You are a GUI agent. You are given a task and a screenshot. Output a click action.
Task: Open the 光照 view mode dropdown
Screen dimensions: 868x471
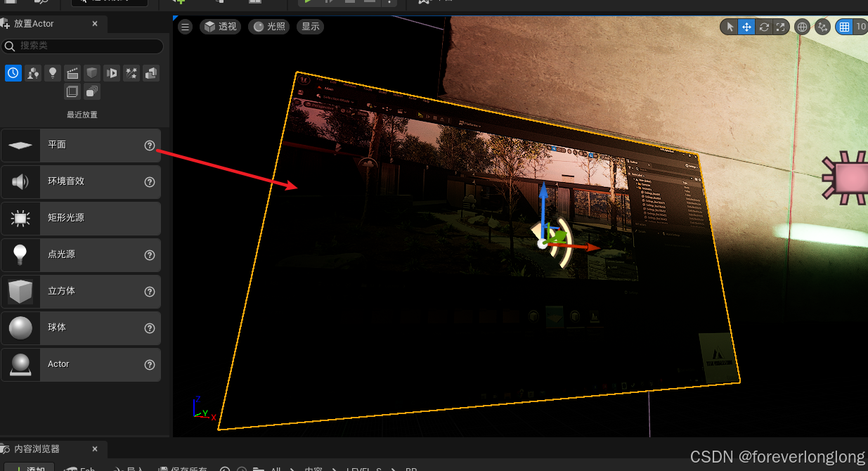(x=268, y=27)
